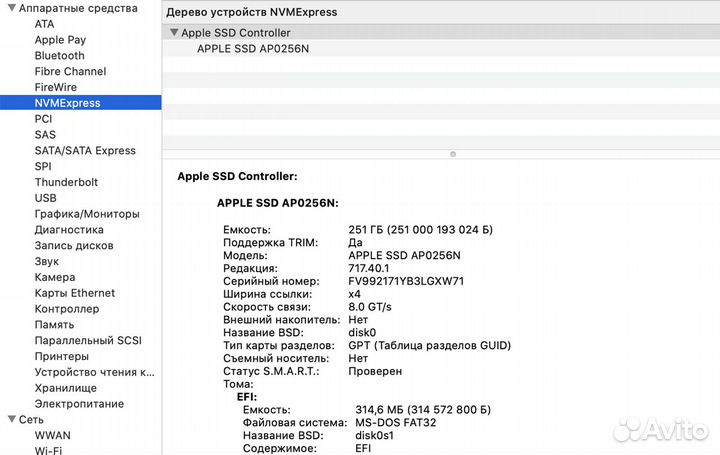
Task: Select Принтеры in the sidebar
Action: (x=62, y=356)
